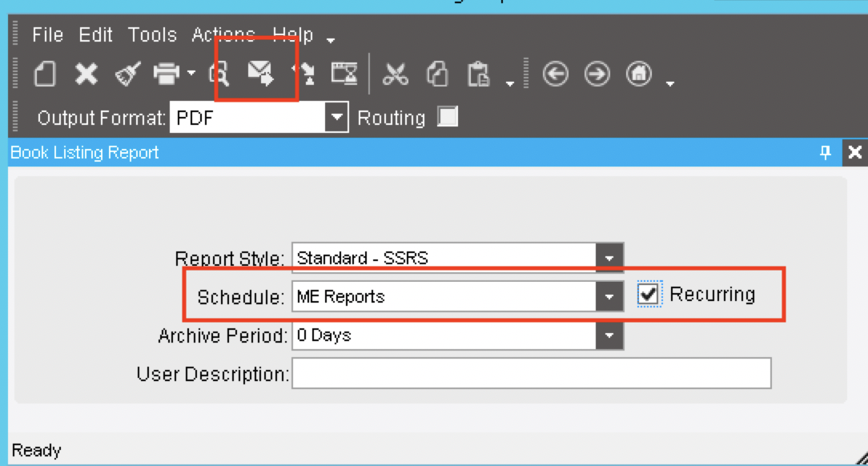Go forward with the right arrow icon
This screenshot has height=466, width=868.
point(597,74)
